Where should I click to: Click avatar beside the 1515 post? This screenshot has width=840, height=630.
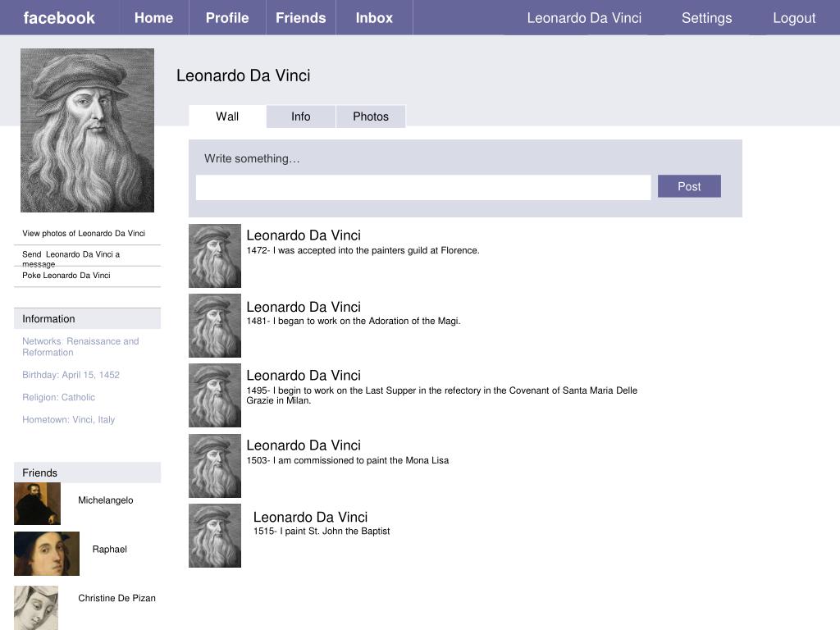pyautogui.click(x=215, y=536)
